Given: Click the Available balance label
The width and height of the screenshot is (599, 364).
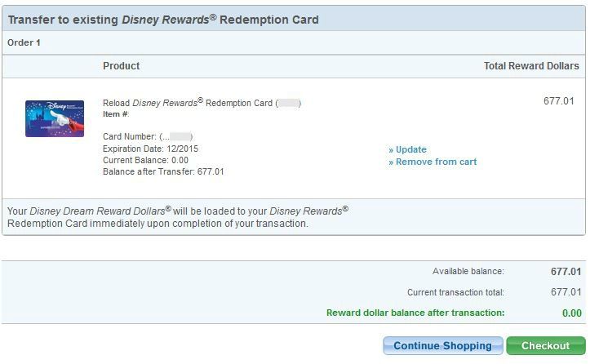Looking at the screenshot, I should tap(468, 271).
